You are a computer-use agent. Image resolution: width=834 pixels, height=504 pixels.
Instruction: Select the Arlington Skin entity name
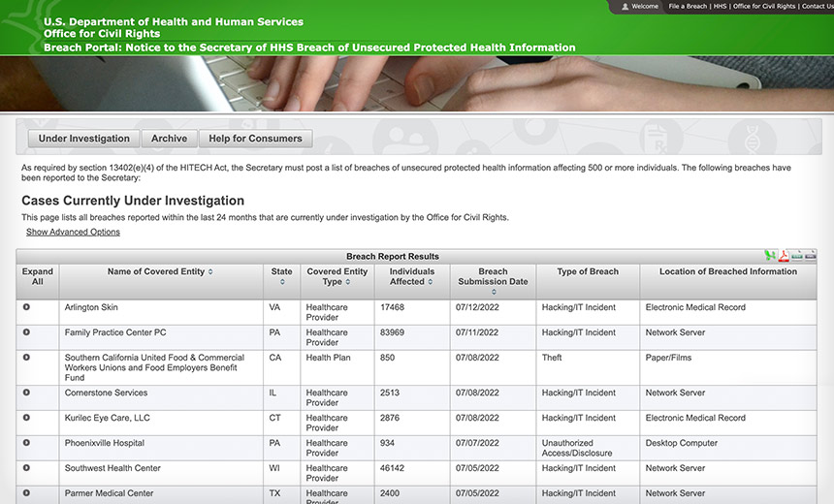(x=91, y=307)
